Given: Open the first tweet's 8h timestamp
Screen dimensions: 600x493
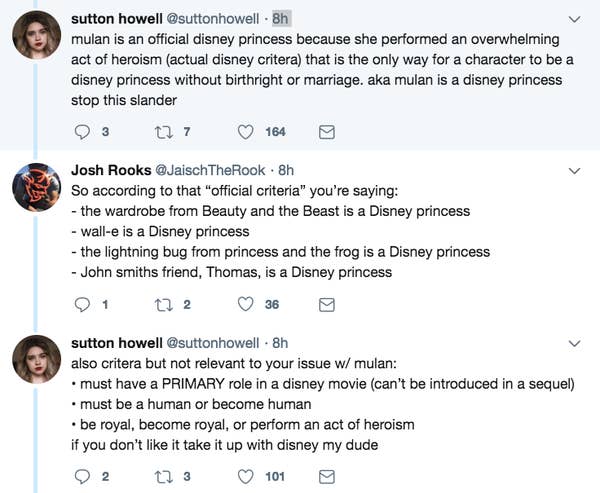Looking at the screenshot, I should point(281,19).
